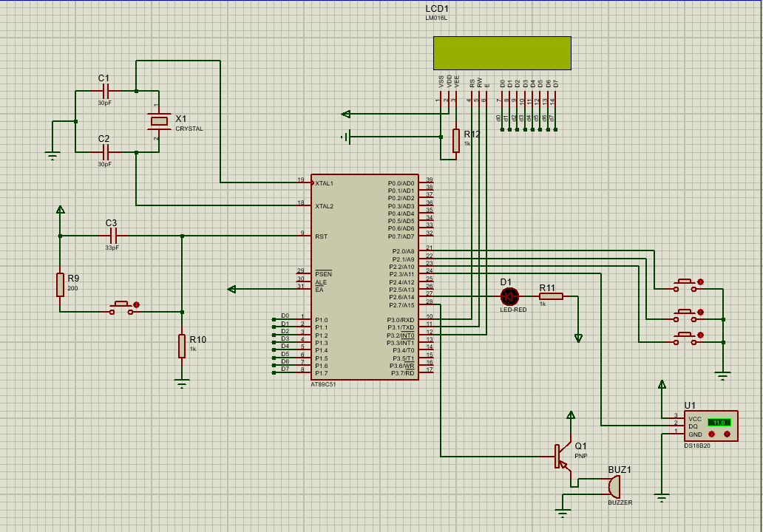Select capacitor C1 symbol

pyautogui.click(x=107, y=91)
